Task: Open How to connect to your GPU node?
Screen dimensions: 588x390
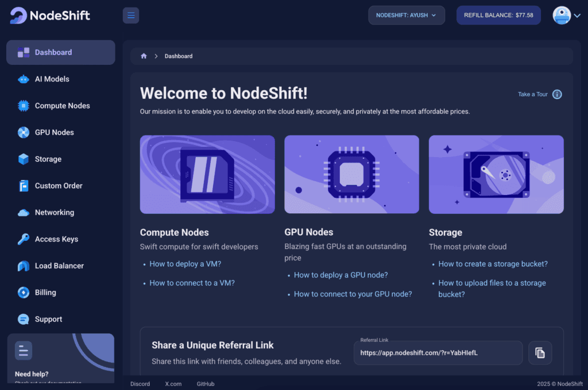Action: (x=353, y=294)
